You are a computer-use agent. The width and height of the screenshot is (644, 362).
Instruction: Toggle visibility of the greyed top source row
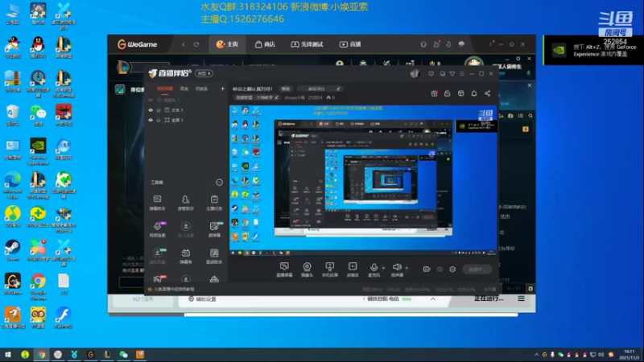[151, 100]
